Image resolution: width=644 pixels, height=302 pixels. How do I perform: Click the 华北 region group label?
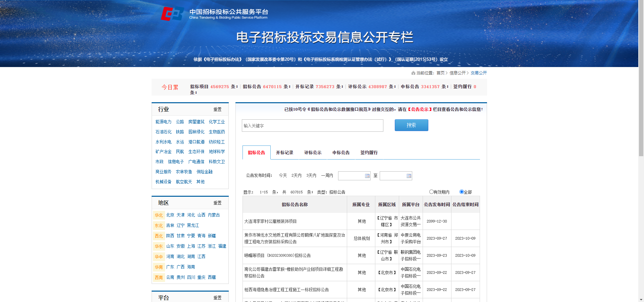point(159,215)
